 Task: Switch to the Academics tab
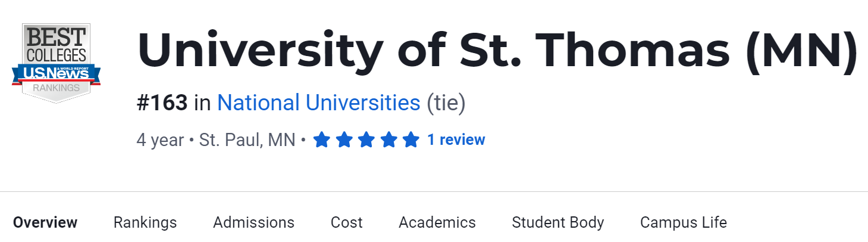tap(437, 223)
